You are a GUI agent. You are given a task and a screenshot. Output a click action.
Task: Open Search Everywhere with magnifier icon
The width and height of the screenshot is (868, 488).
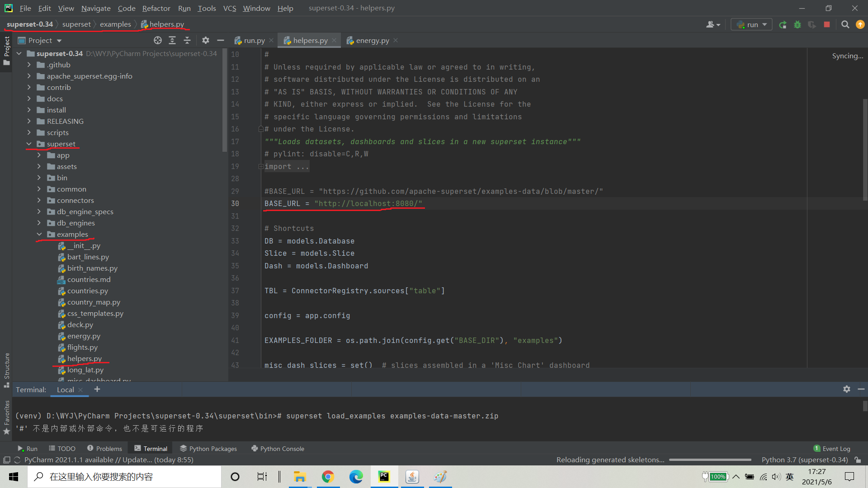tap(845, 25)
